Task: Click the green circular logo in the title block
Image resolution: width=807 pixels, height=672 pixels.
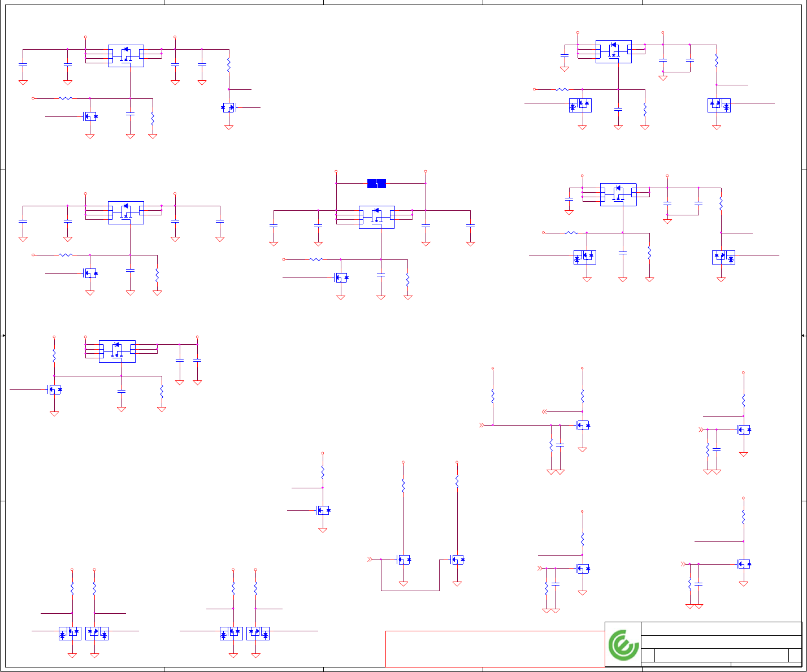Action: [x=624, y=645]
